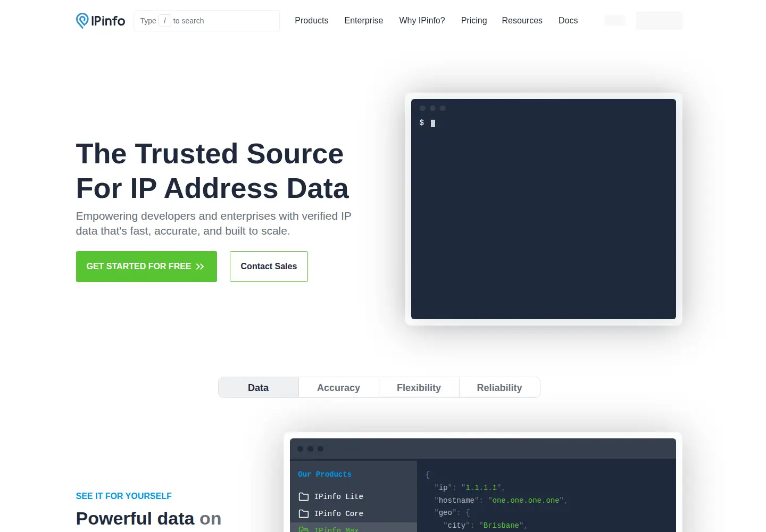766x532 pixels.
Task: Open the Products menu
Action: click(x=312, y=20)
